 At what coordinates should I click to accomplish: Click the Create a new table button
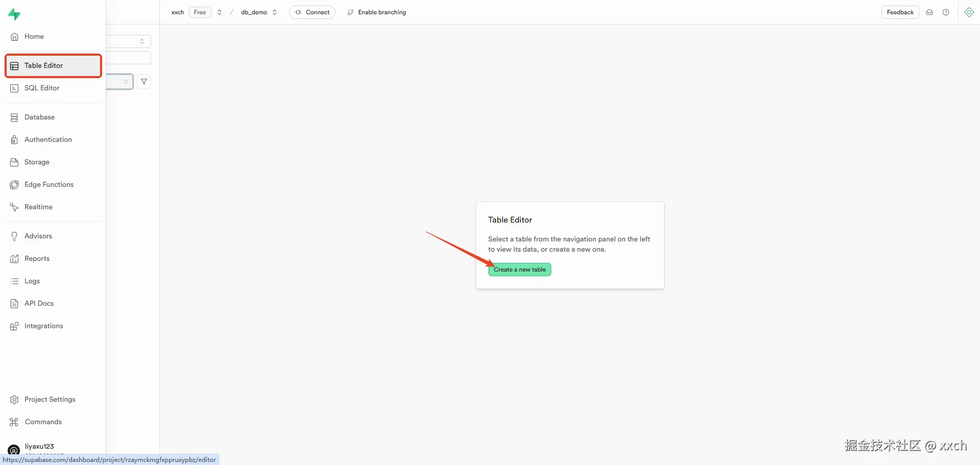[x=520, y=270]
